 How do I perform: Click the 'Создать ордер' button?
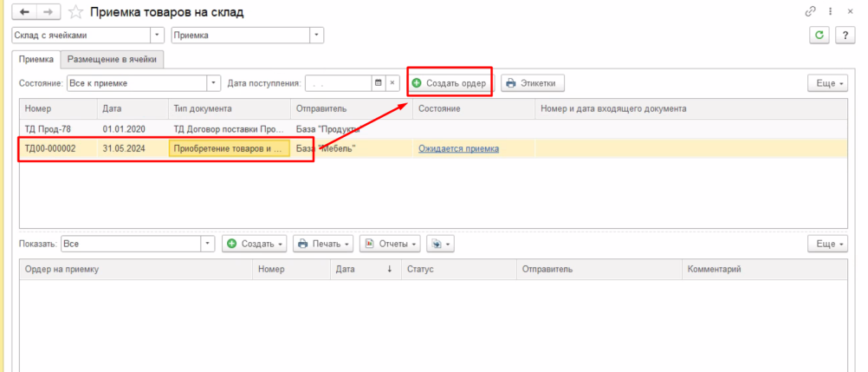pos(449,83)
